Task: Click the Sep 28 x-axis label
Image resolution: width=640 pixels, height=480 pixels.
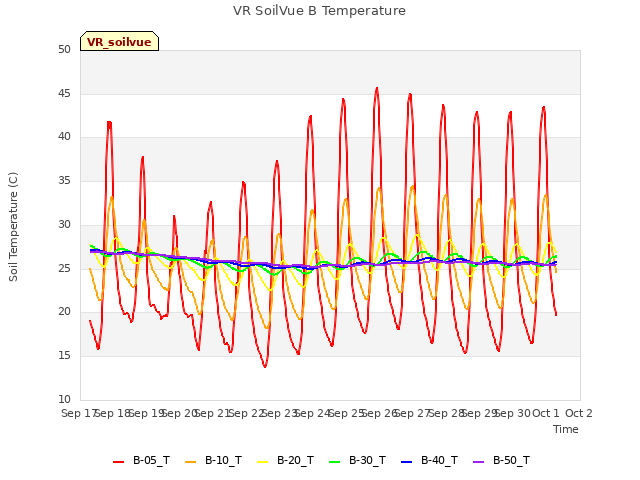Action: 446,413
